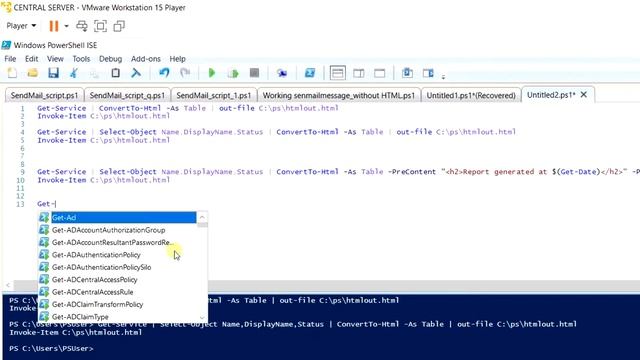Redo the last undone edit
640x360 pixels.
185,73
